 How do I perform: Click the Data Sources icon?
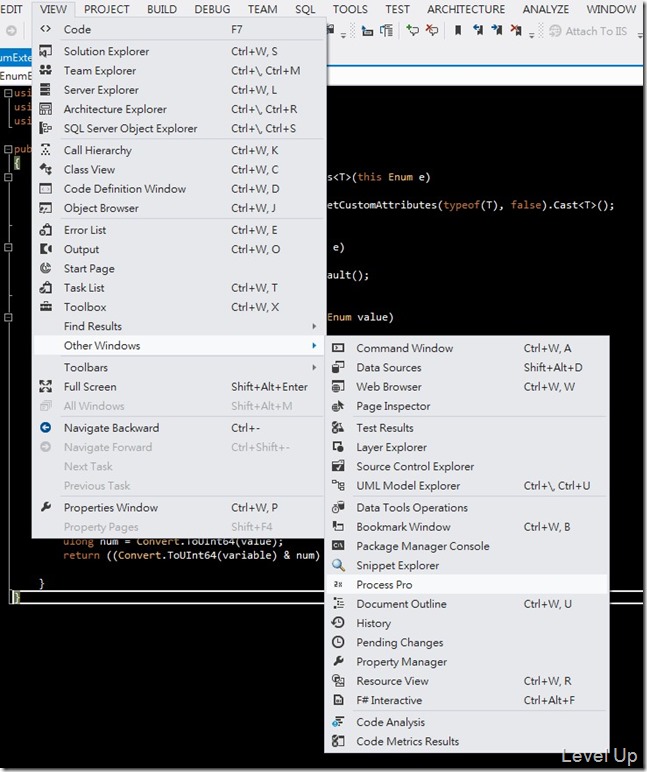338,367
